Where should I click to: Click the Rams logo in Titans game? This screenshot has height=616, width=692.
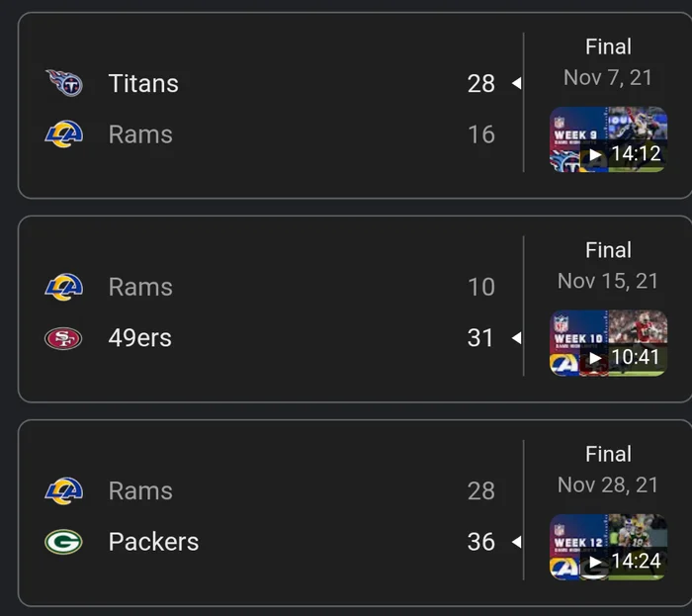64,134
